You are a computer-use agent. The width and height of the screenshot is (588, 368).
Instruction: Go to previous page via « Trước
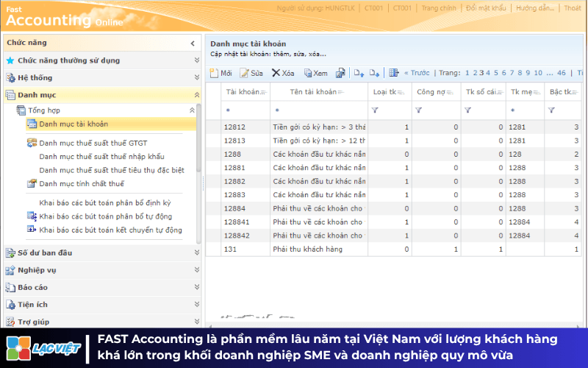coord(417,73)
